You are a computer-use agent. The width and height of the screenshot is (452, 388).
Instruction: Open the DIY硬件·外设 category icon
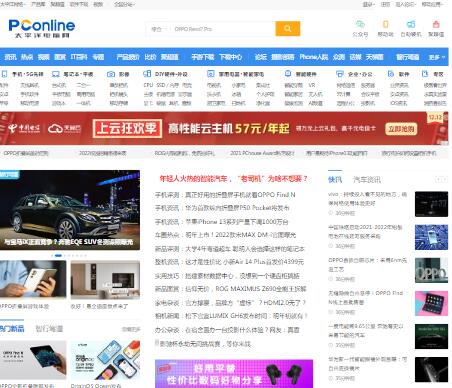[147, 74]
